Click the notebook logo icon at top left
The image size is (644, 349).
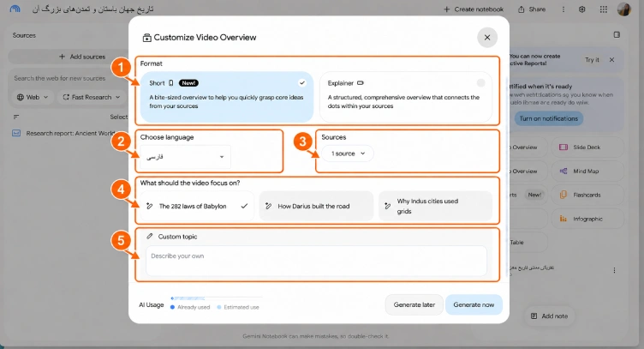pos(15,9)
